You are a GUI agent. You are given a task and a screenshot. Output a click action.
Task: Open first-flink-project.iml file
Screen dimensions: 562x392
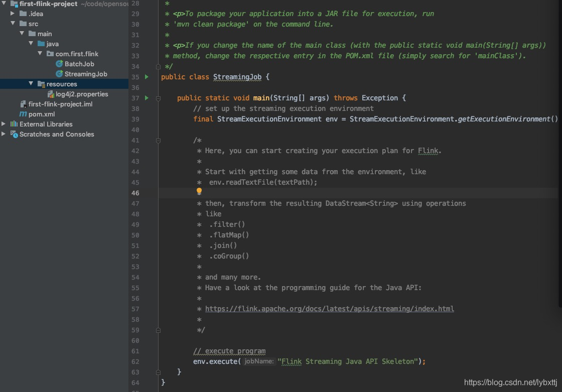(60, 104)
